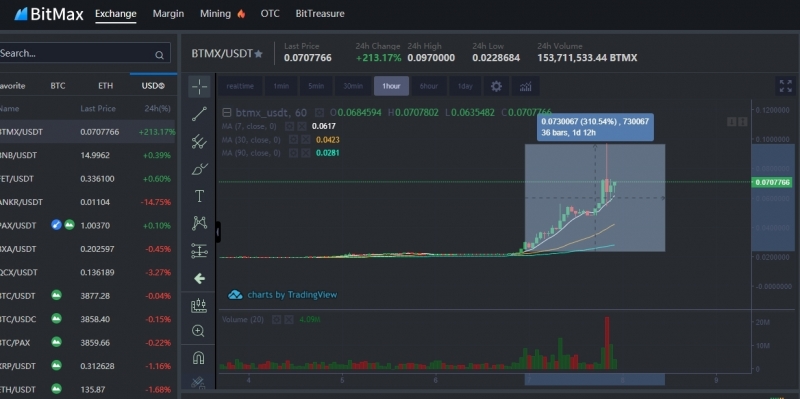Toggle magnet mode in drawing toolbar
The image size is (800, 399).
[198, 358]
